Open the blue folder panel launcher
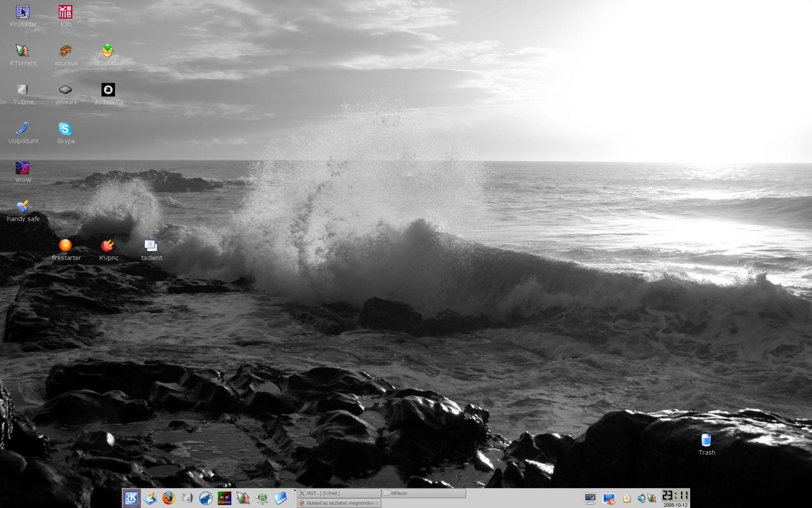The height and width of the screenshot is (508, 812). point(280,498)
